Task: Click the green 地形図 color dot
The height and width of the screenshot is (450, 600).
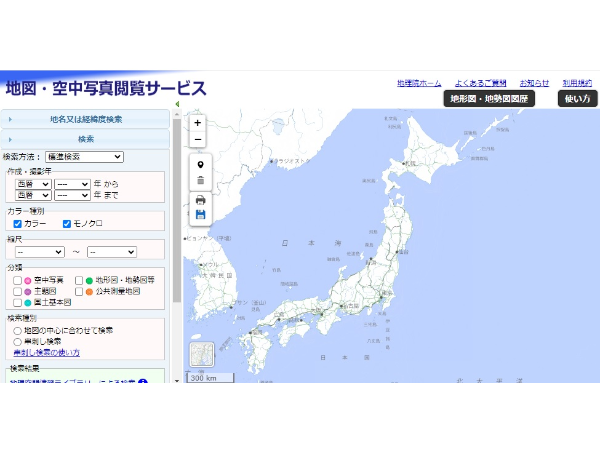Action: pyautogui.click(x=89, y=280)
